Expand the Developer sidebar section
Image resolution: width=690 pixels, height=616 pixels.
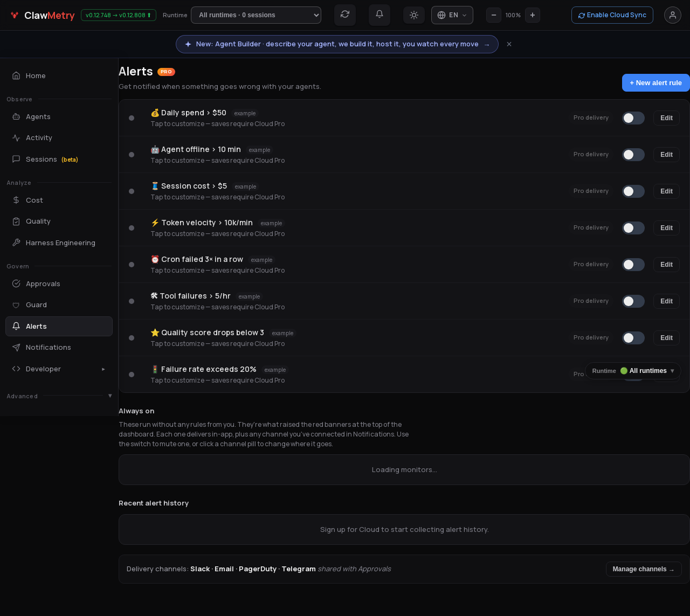pos(59,369)
